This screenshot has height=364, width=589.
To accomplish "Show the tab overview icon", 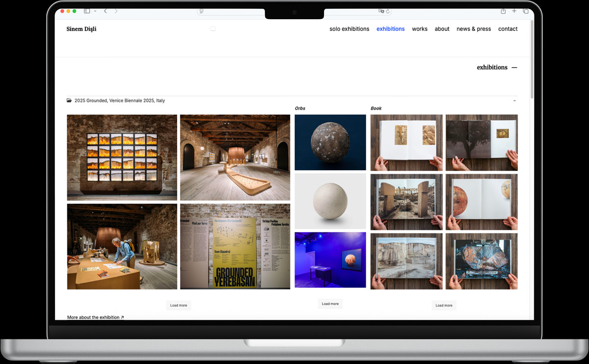I will pos(526,11).
